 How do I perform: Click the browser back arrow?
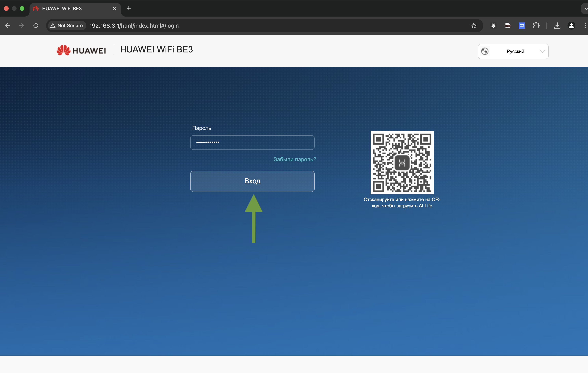[7, 26]
